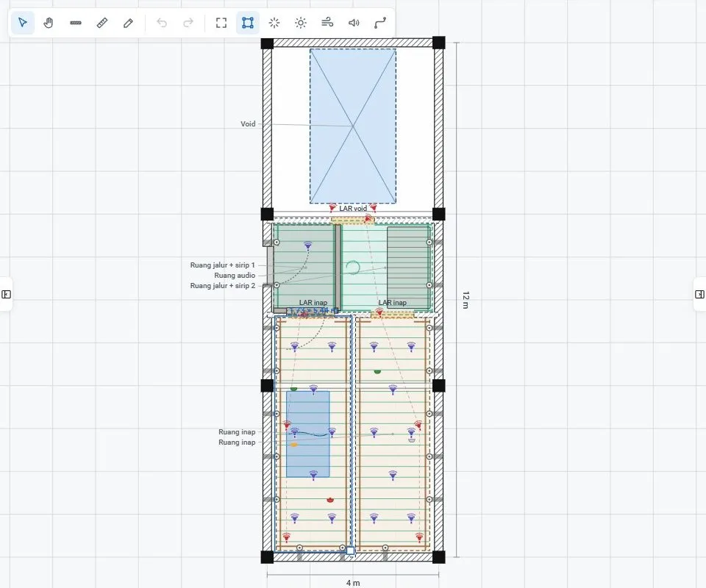The height and width of the screenshot is (588, 706).
Task: Expand the right side panel
Action: click(x=699, y=294)
